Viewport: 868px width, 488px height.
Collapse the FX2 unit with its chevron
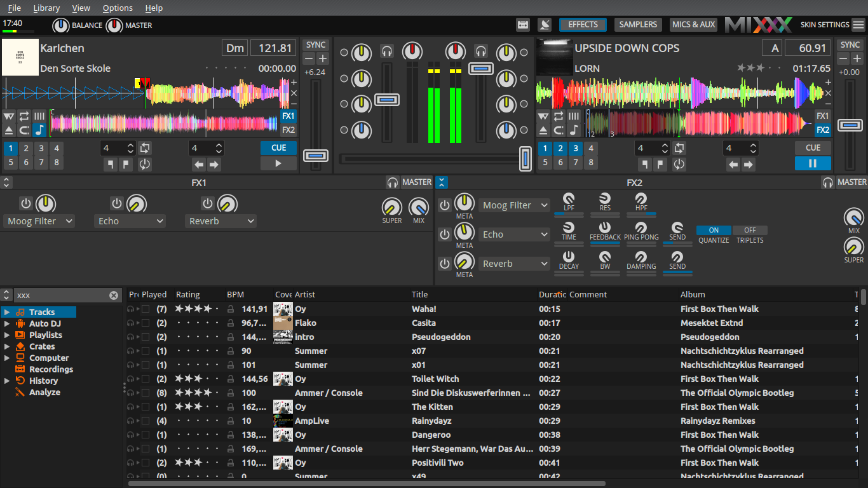click(x=442, y=182)
